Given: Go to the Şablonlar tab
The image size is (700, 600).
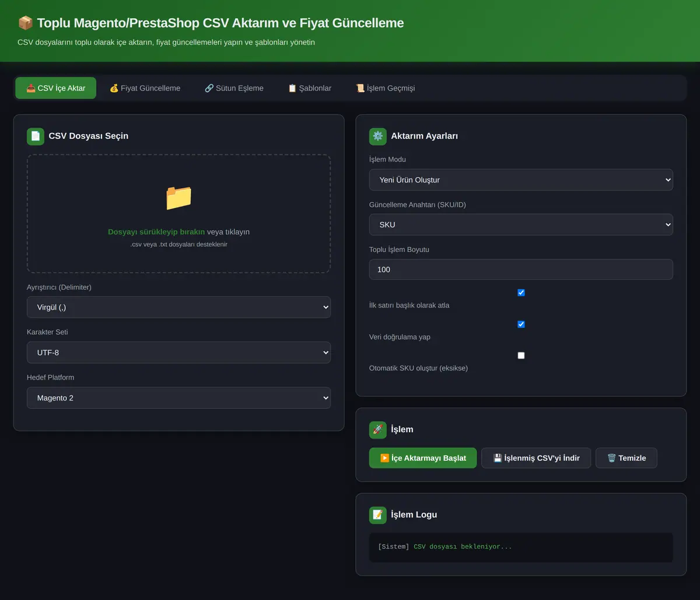Looking at the screenshot, I should point(310,88).
